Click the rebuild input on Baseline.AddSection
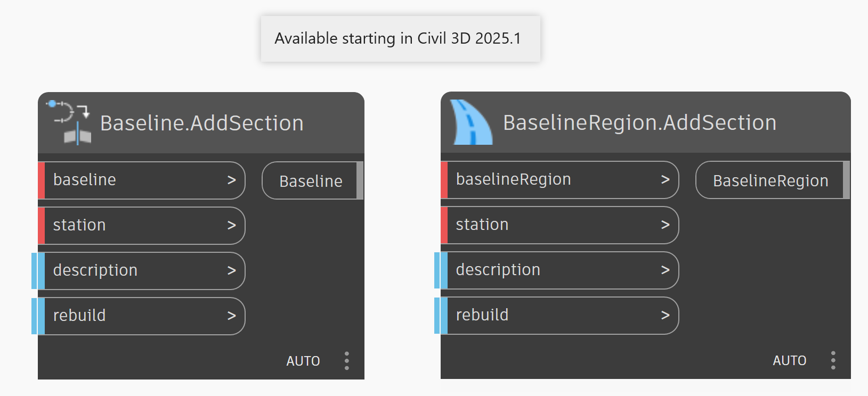The height and width of the screenshot is (396, 868). (x=80, y=316)
